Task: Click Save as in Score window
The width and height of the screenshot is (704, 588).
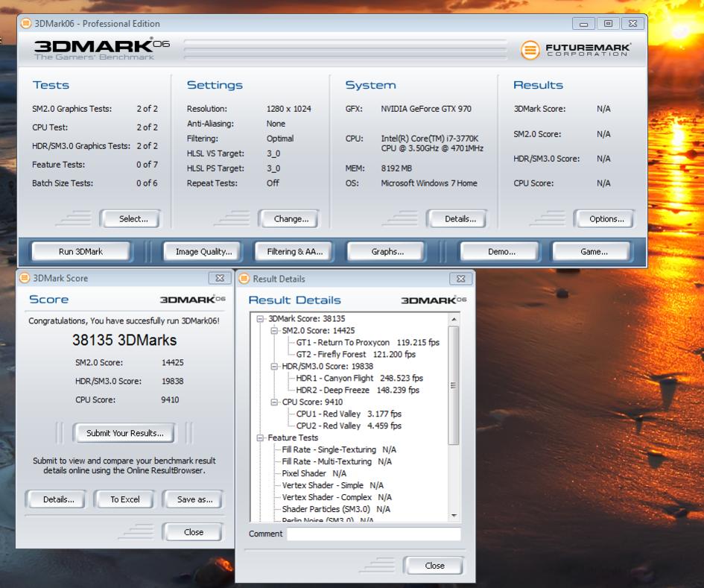Action: tap(193, 499)
